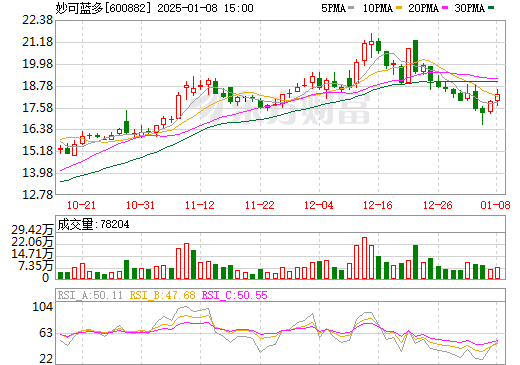
Task: Click the RSI_B:47.68 indicator label
Action: pyautogui.click(x=162, y=295)
